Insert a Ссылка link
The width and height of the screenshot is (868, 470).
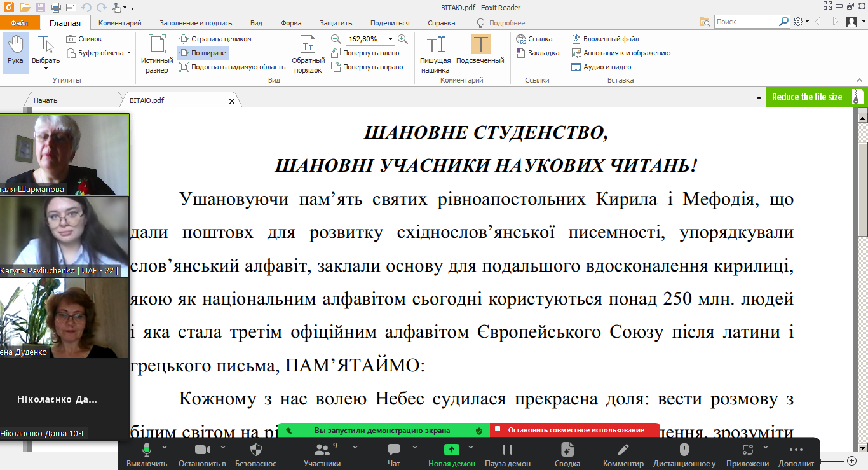point(534,39)
